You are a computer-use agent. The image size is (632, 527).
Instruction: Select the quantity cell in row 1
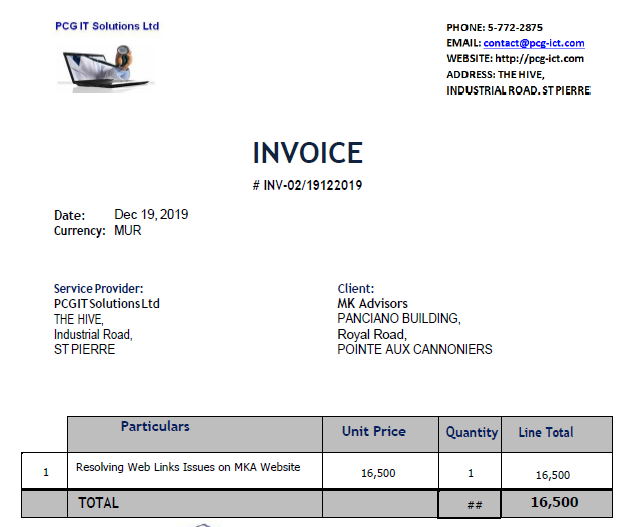click(x=471, y=472)
